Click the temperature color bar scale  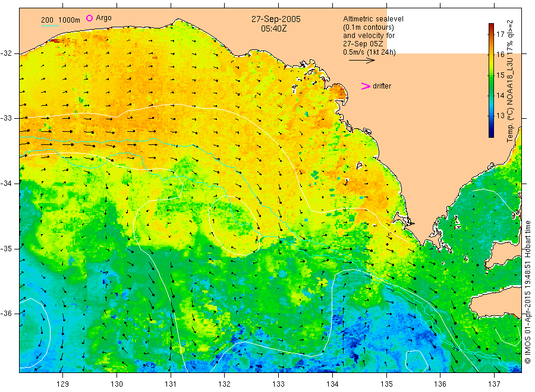tap(492, 80)
